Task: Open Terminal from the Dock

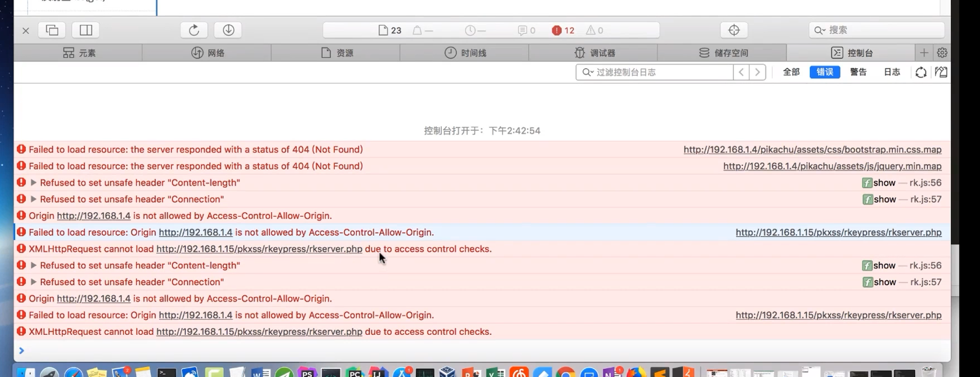Action: click(x=167, y=372)
